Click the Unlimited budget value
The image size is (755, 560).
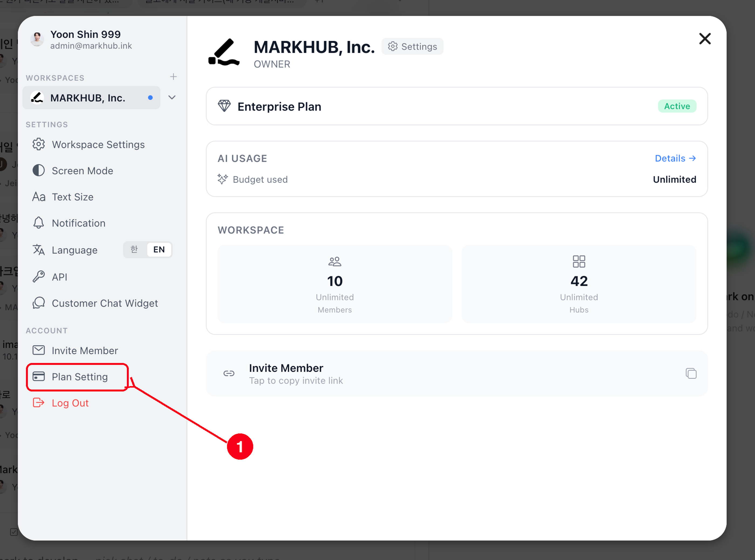[x=674, y=179]
